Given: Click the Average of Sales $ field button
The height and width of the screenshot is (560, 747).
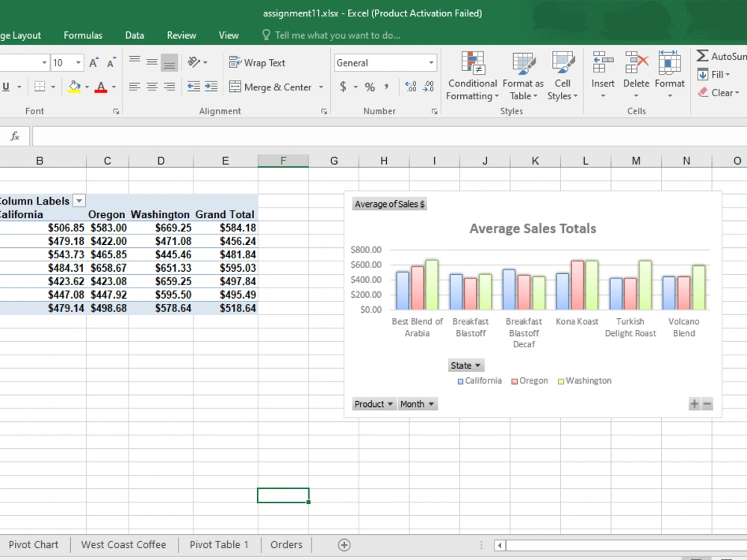Looking at the screenshot, I should [x=389, y=204].
